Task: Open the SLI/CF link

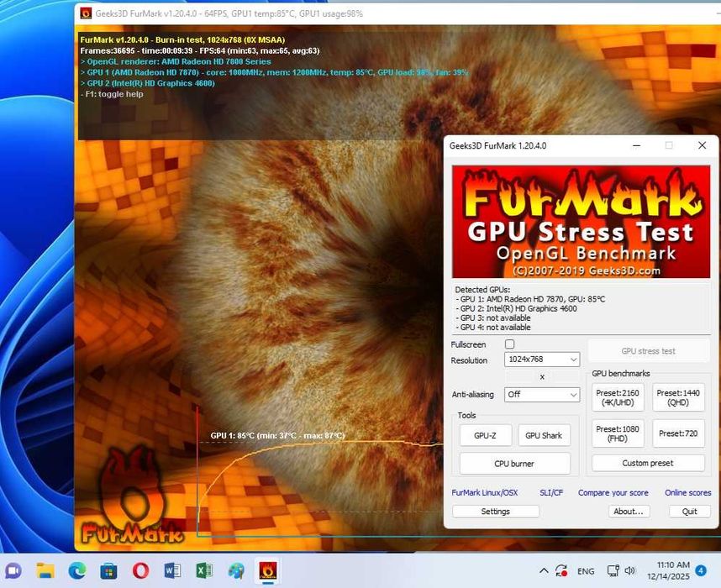Action: [x=551, y=493]
